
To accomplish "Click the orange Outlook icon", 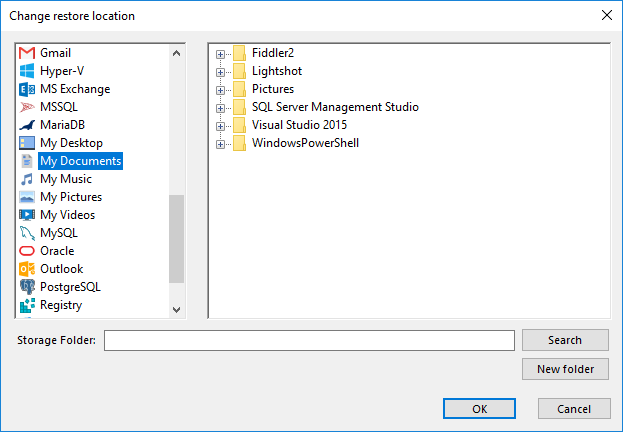I will (x=27, y=269).
